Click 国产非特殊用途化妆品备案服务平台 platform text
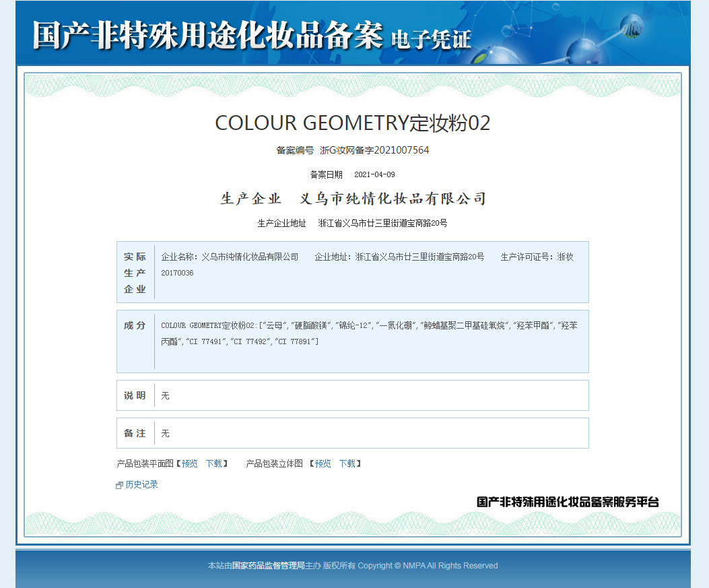The width and height of the screenshot is (709, 588). click(568, 502)
